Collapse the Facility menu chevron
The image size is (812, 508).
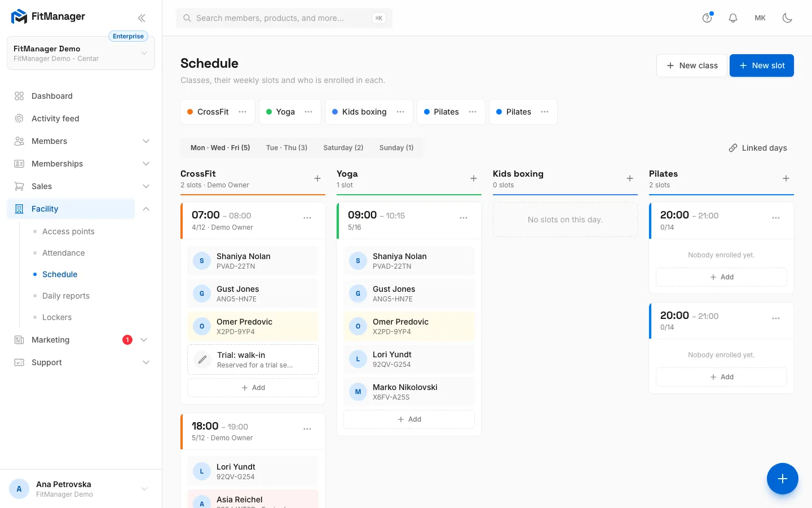coord(146,209)
